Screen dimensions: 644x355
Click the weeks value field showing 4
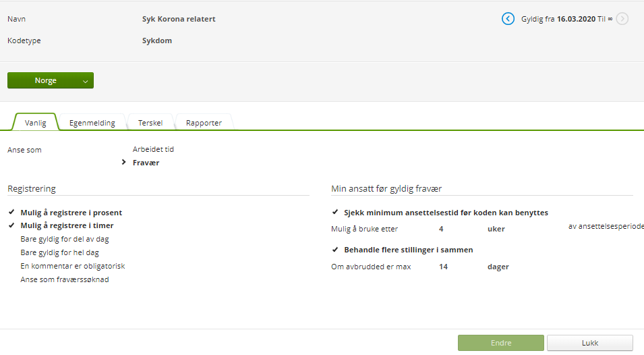point(441,229)
